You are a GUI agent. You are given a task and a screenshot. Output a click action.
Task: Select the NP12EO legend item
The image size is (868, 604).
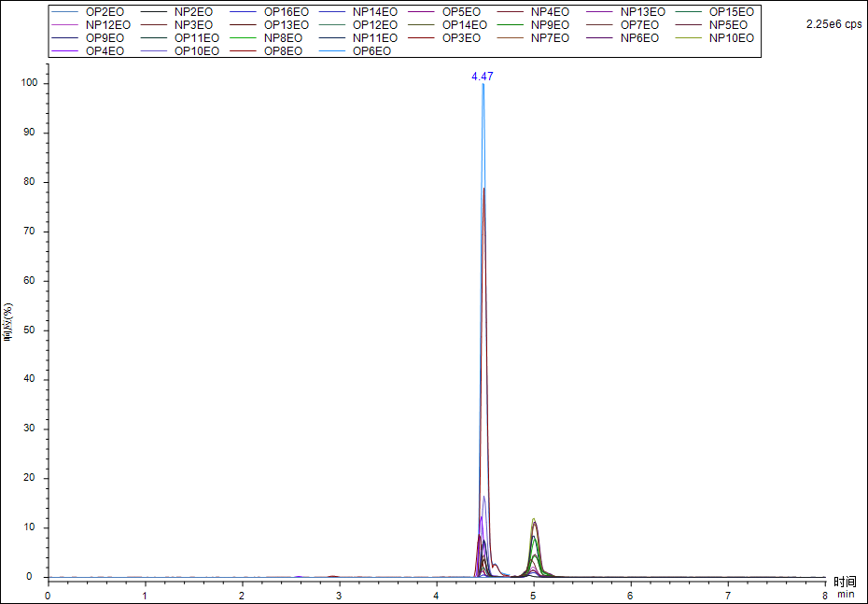click(x=107, y=25)
